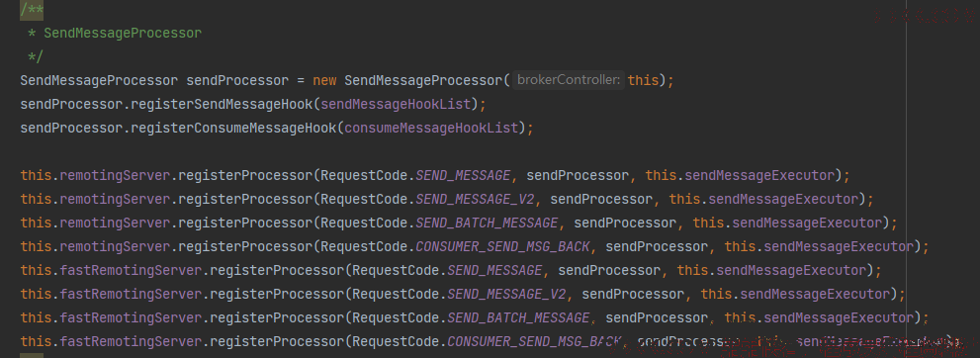Click CONSUMER_SEND_MSG_BACK on the remotingServer line
980x358 pixels.
click(502, 247)
